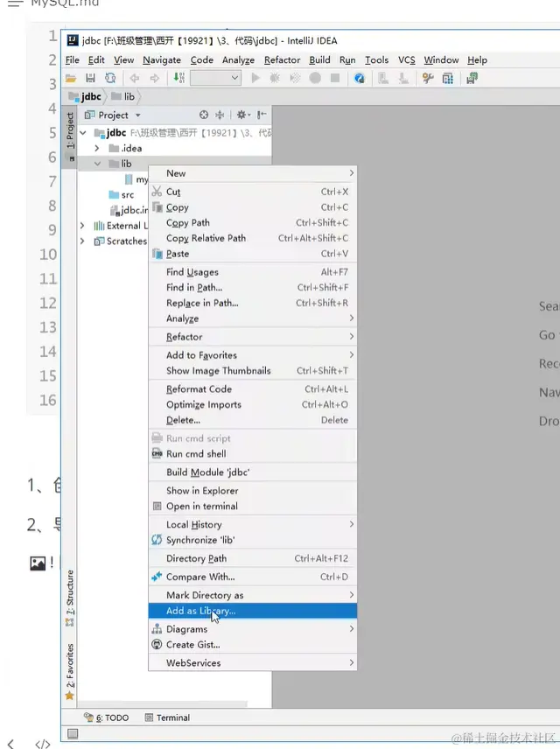560x749 pixels.
Task: Collapse the lib folder node
Action: [x=97, y=164]
